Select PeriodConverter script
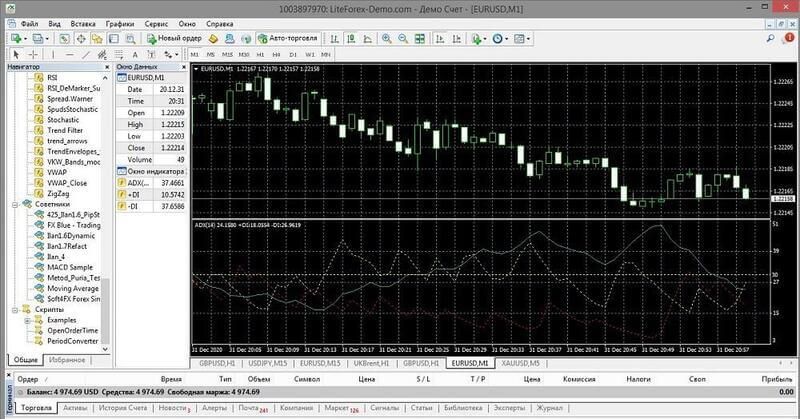Screen dimensions: 800x419 click(x=72, y=341)
